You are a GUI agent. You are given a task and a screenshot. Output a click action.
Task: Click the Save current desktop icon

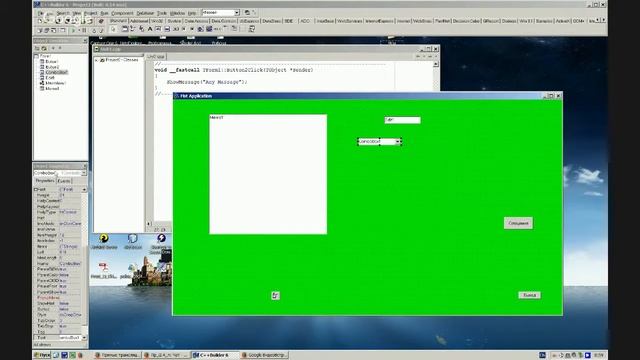tap(247, 13)
